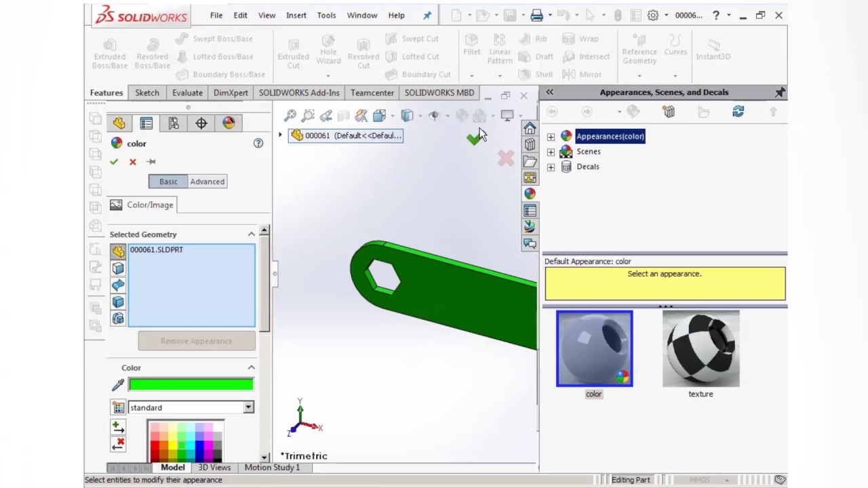Enable the Select Features filter

pos(118,319)
